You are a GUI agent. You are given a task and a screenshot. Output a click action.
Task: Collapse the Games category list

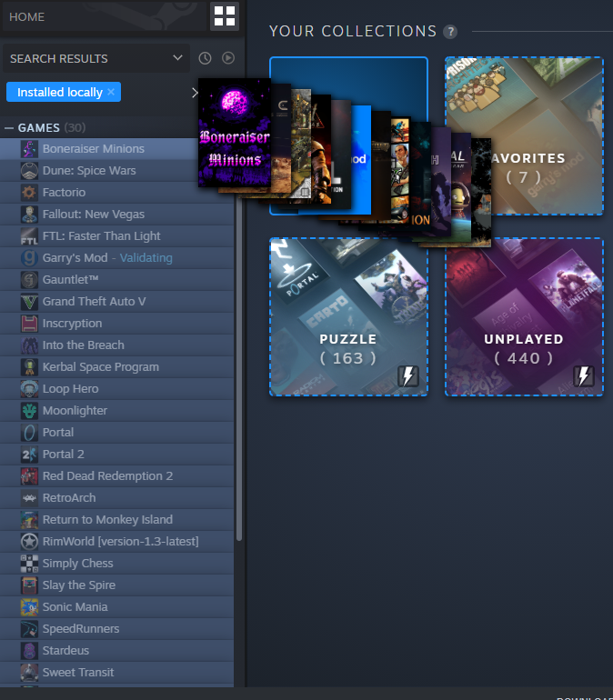[x=9, y=127]
